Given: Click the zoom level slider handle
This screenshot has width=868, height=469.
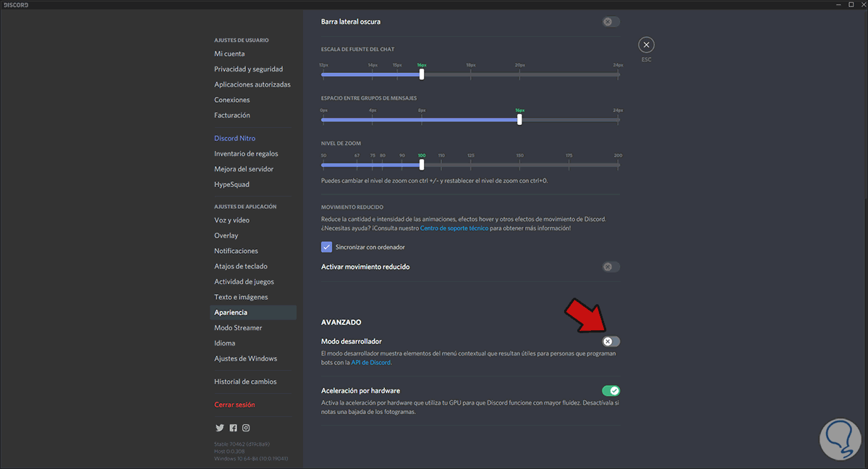Looking at the screenshot, I should (422, 165).
